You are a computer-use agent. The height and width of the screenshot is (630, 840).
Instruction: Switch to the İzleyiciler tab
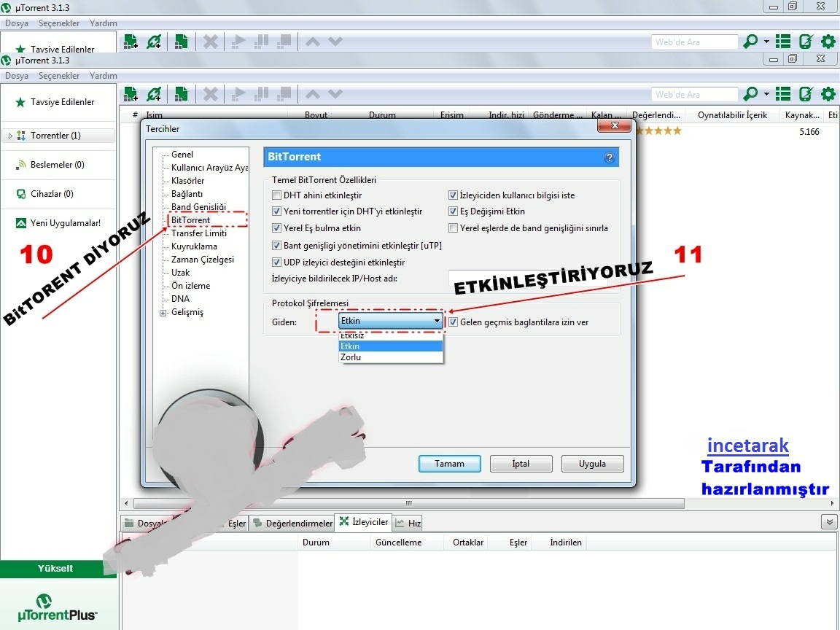(x=364, y=522)
